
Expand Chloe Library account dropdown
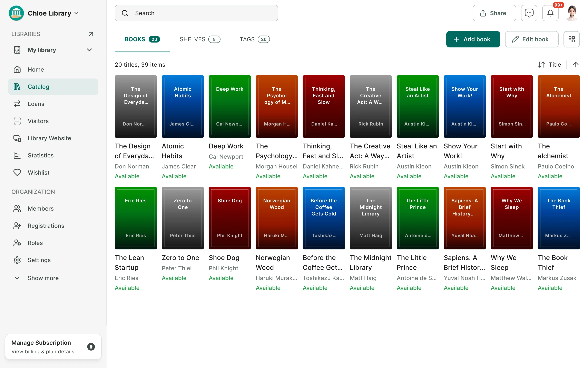pyautogui.click(x=77, y=13)
